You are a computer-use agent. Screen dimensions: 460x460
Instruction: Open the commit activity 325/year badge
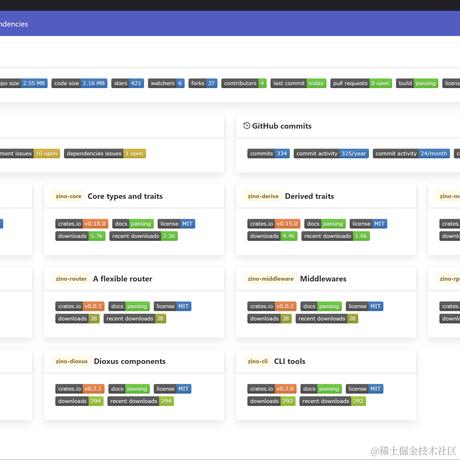pyautogui.click(x=331, y=153)
